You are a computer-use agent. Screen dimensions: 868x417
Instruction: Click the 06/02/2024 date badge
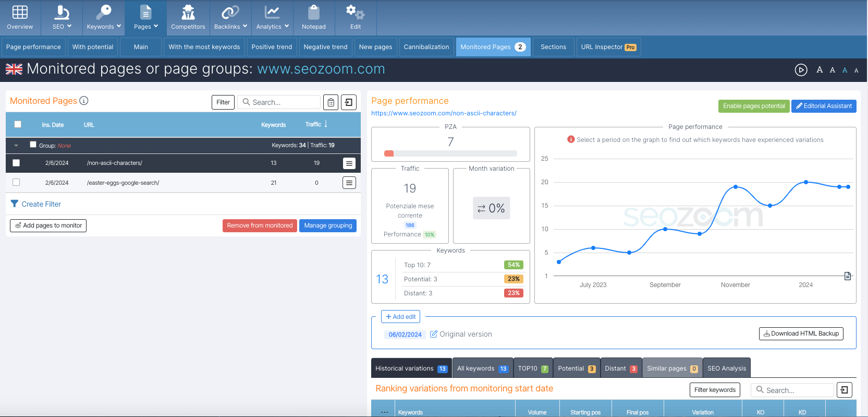click(405, 335)
